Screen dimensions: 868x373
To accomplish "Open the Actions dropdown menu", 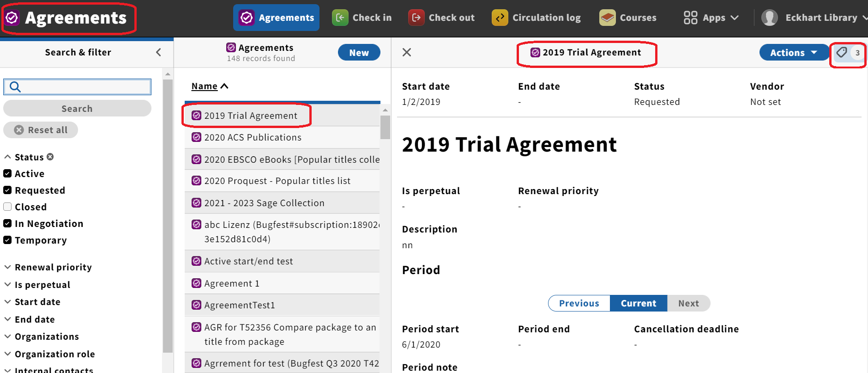I will tap(794, 52).
